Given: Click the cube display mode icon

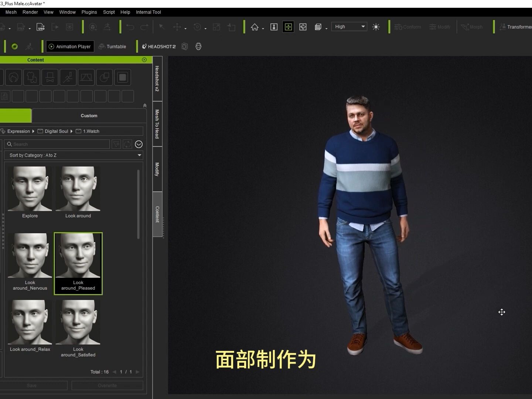Looking at the screenshot, I should point(318,27).
